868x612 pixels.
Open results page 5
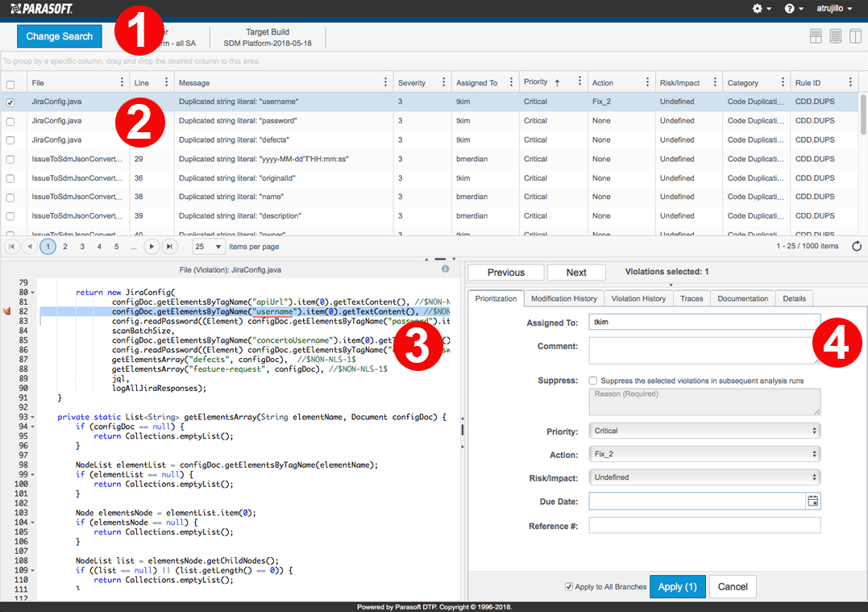click(116, 247)
